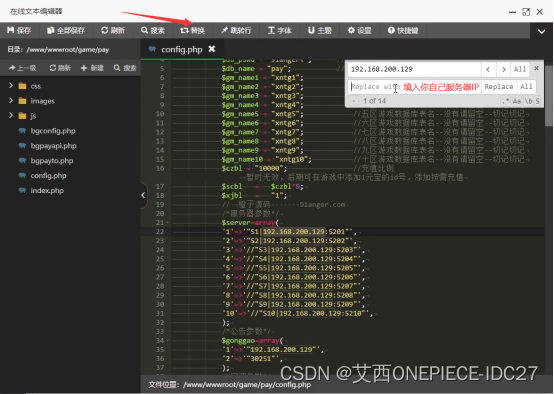Expand the css folder

(11, 86)
